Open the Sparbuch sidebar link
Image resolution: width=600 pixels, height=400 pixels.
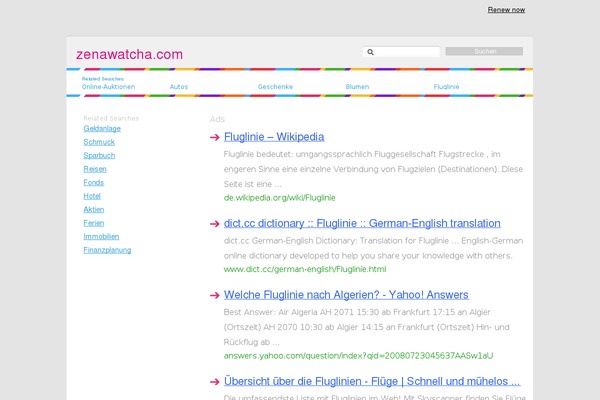[99, 155]
